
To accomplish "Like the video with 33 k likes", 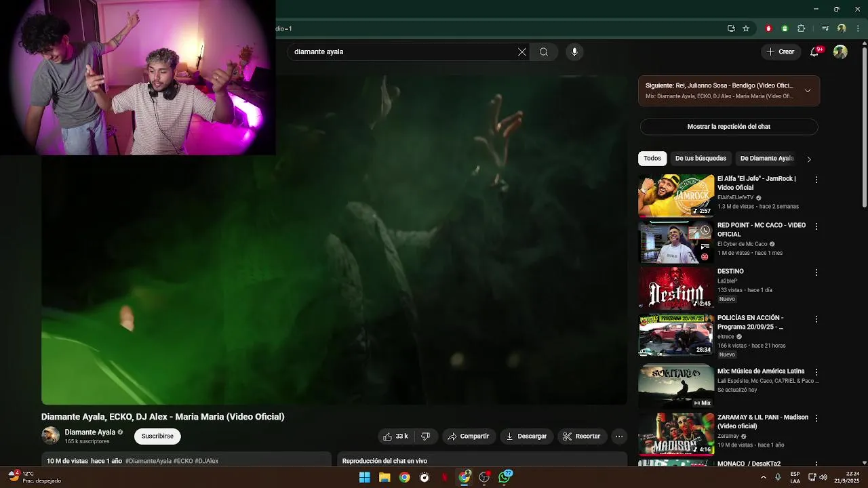I will coord(395,436).
